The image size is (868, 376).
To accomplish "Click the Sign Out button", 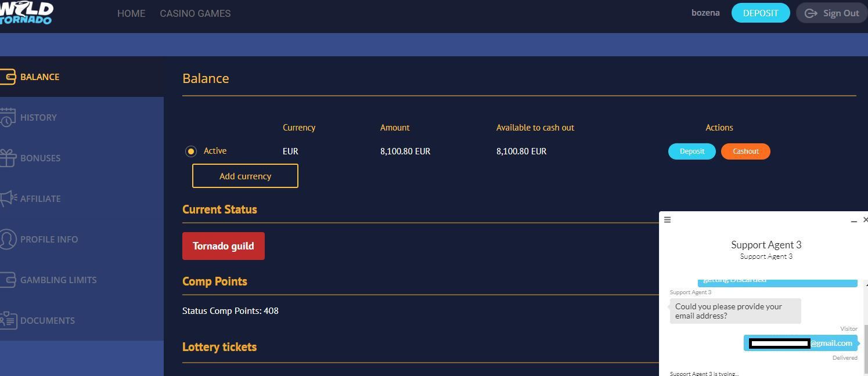I will (x=832, y=13).
